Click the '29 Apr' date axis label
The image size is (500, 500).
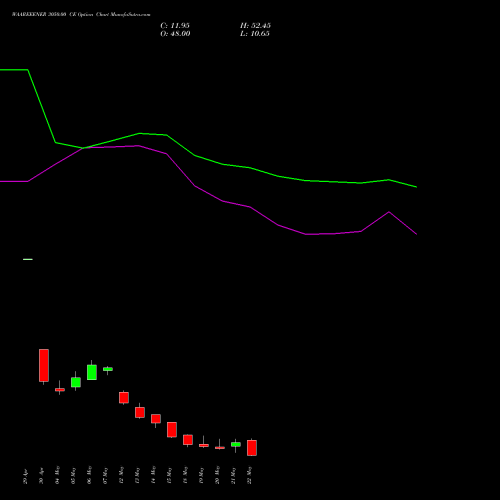click(26, 476)
